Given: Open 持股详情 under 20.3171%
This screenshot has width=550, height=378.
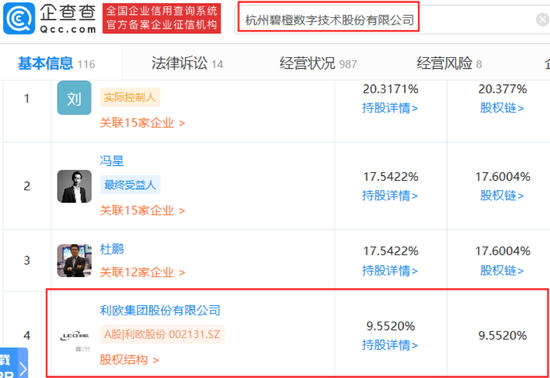Looking at the screenshot, I should pos(390,108).
